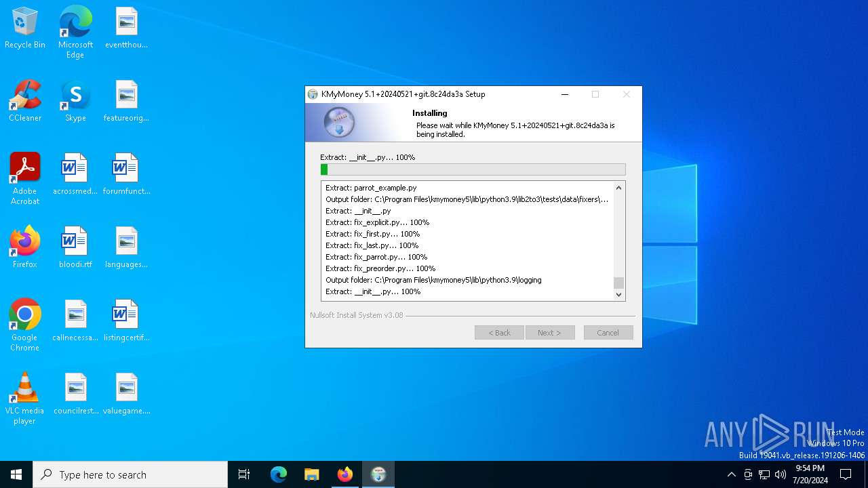Select the "Extract: fix_first.py... 100%" log line
This screenshot has height=488, width=868.
tap(372, 234)
